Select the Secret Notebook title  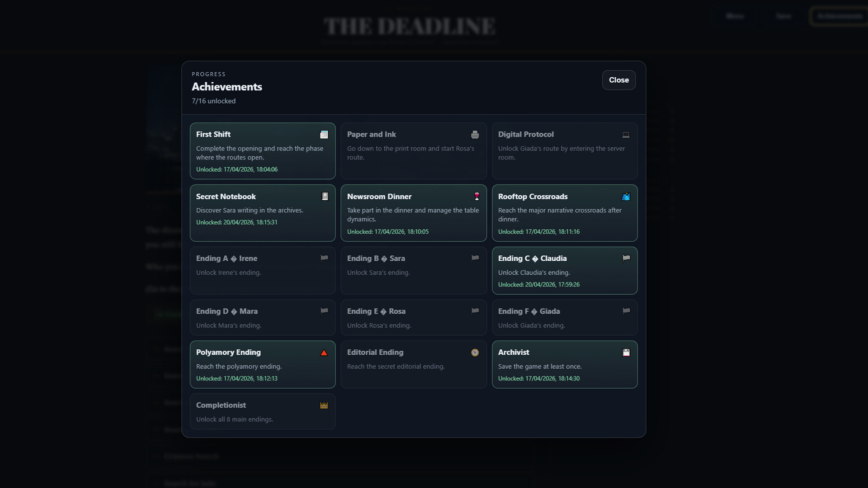(226, 197)
